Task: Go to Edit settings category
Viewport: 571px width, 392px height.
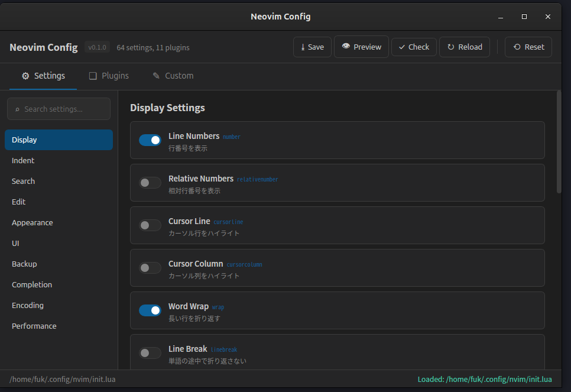Action: click(x=59, y=202)
